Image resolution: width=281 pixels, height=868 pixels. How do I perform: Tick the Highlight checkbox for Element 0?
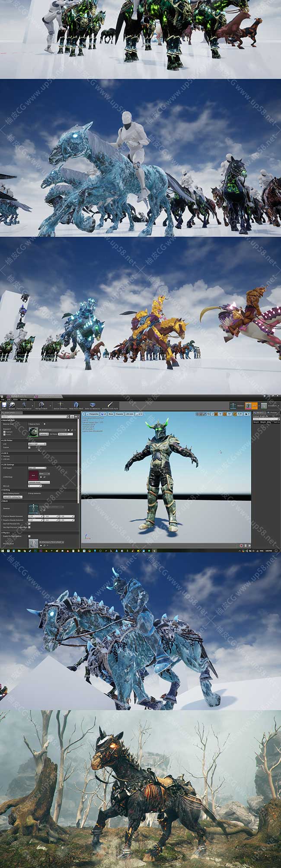4,432
